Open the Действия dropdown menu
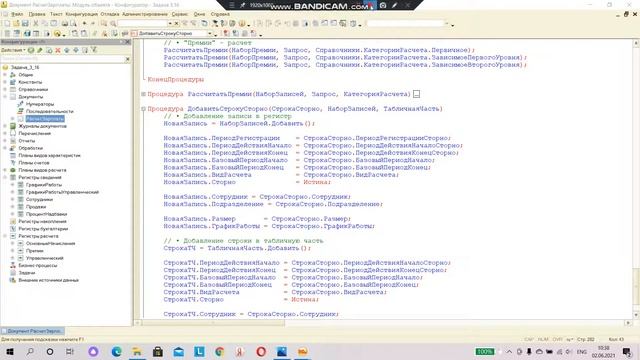Viewport: 640px width, 360px height. (13, 50)
